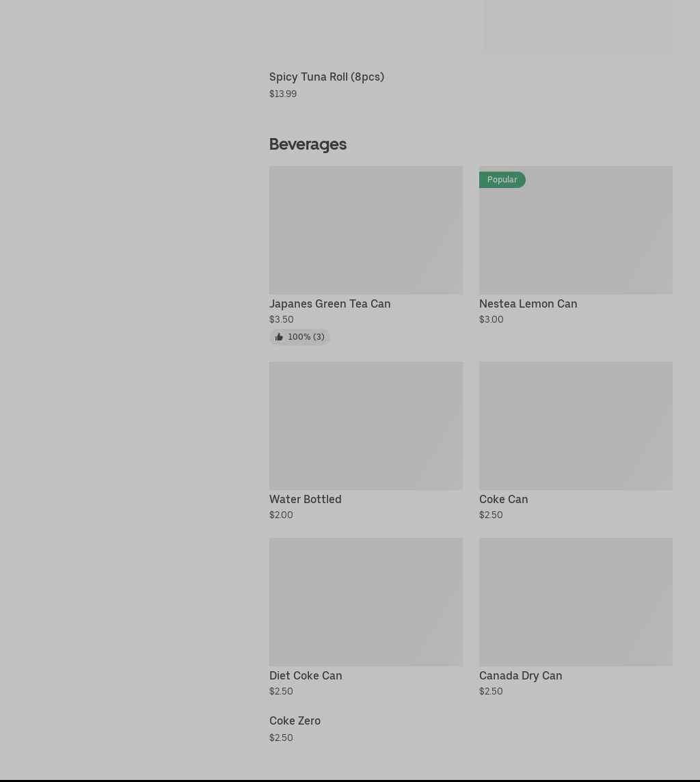This screenshot has height=782, width=700.
Task: Click the Coke Can item title
Action: pyautogui.click(x=503, y=499)
